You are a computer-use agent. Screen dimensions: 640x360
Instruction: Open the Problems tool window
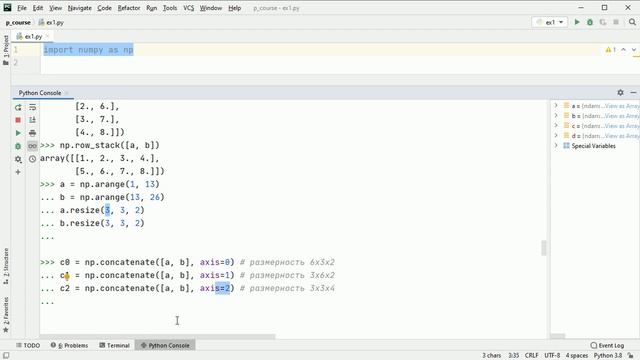tap(69, 345)
